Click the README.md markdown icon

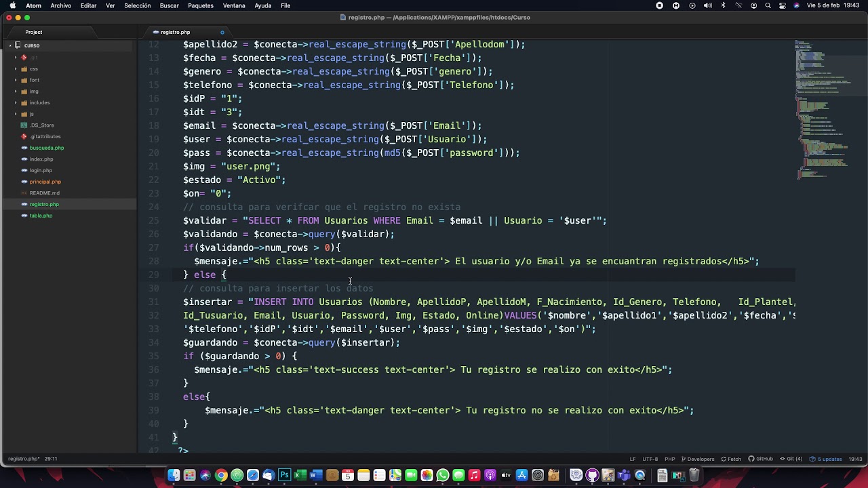[x=24, y=193]
